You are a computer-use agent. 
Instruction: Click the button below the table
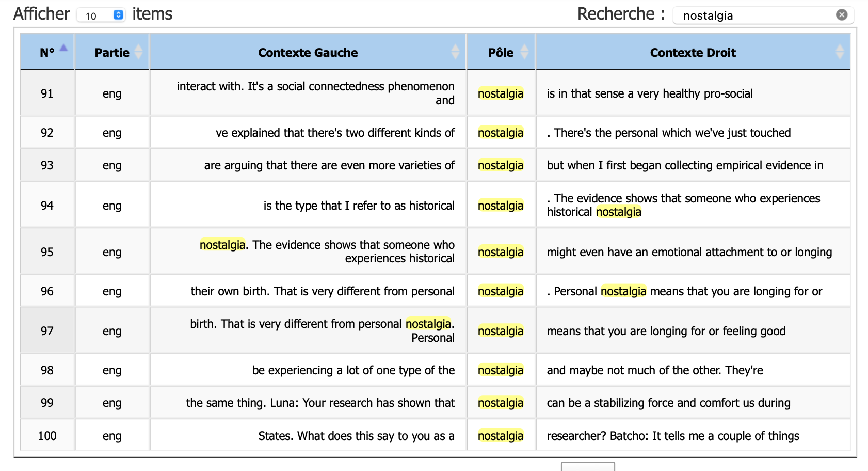coord(587,466)
